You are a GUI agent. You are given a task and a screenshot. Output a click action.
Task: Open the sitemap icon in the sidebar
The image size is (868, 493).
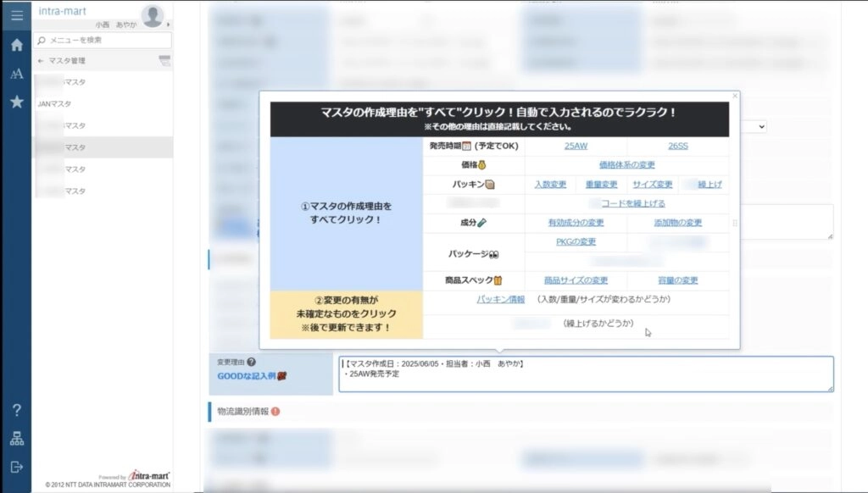click(17, 439)
